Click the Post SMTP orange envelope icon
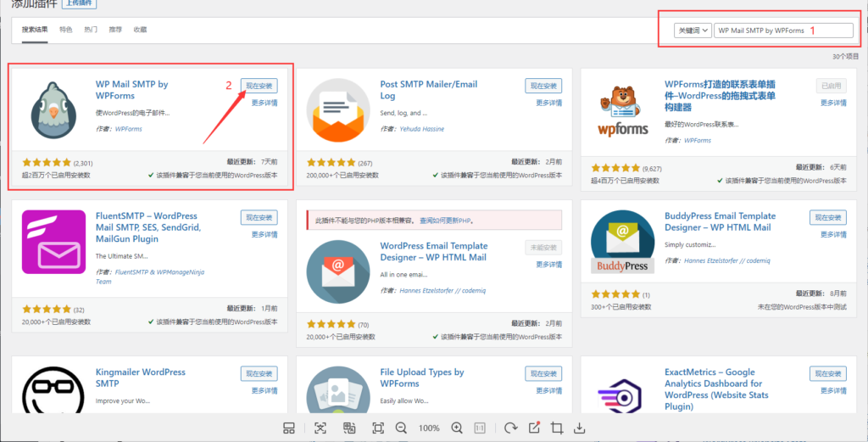 [338, 109]
